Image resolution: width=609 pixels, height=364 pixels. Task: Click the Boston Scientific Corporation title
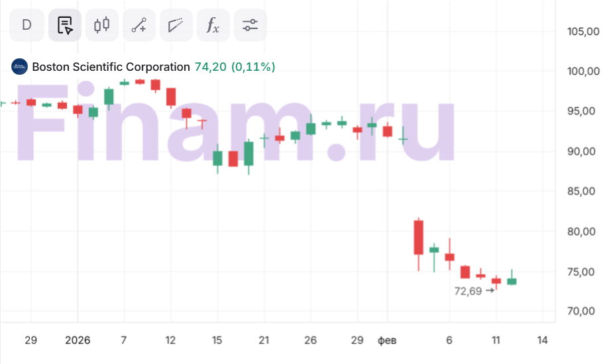pyautogui.click(x=111, y=67)
